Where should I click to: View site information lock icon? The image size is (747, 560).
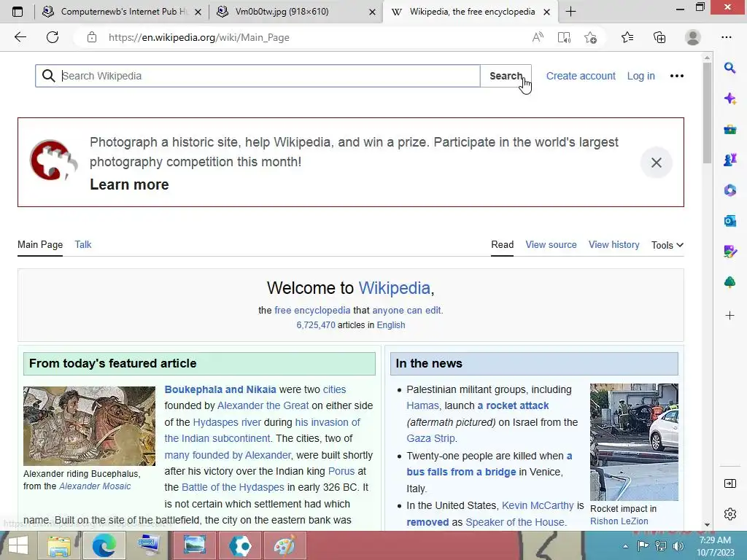point(92,37)
